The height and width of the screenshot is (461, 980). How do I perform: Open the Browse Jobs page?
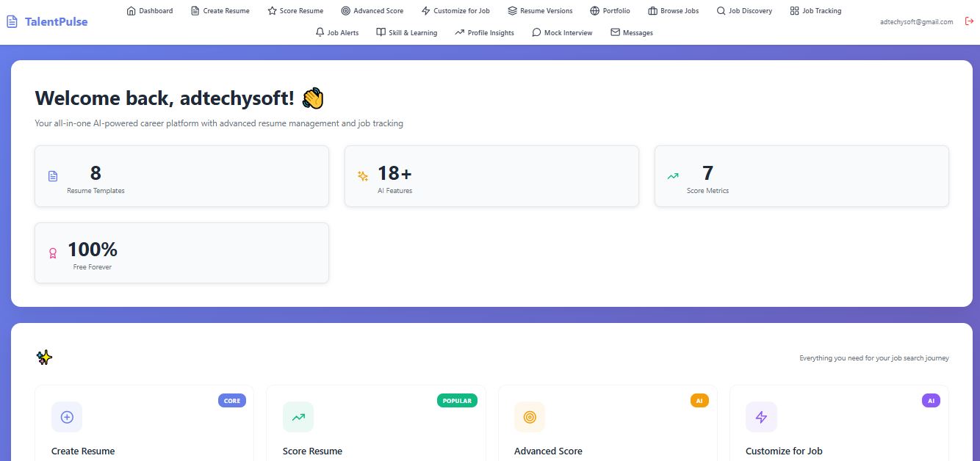pos(673,10)
